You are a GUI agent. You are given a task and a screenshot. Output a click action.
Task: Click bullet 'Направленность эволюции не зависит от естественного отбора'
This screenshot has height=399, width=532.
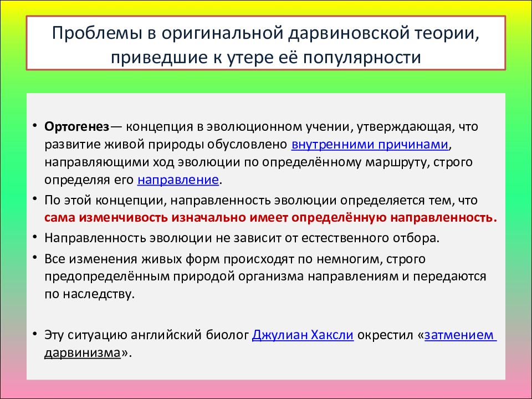[x=242, y=238]
